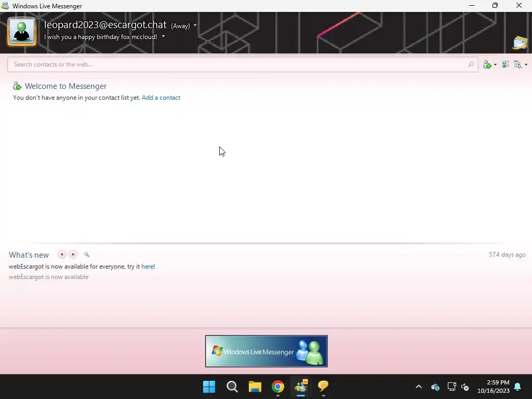
Task: Open the personal message dropdown arrow
Action: (x=163, y=36)
